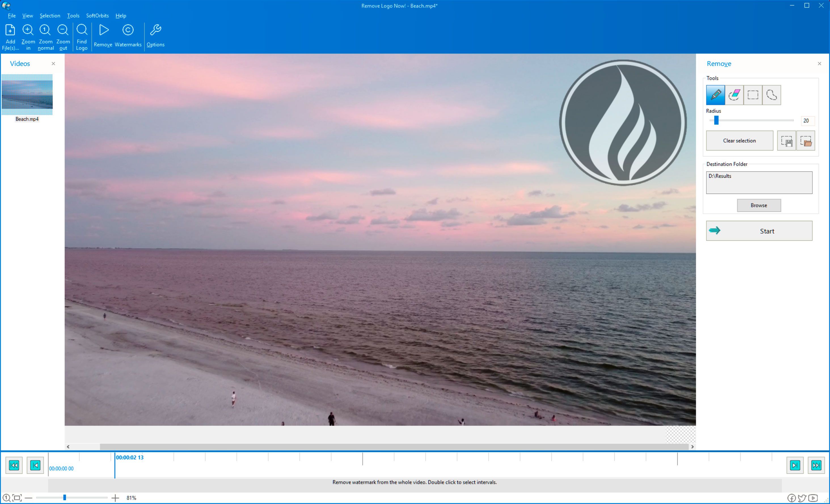Select the Eraser tool in Remove panel
Screen dimensions: 830x504
point(733,95)
